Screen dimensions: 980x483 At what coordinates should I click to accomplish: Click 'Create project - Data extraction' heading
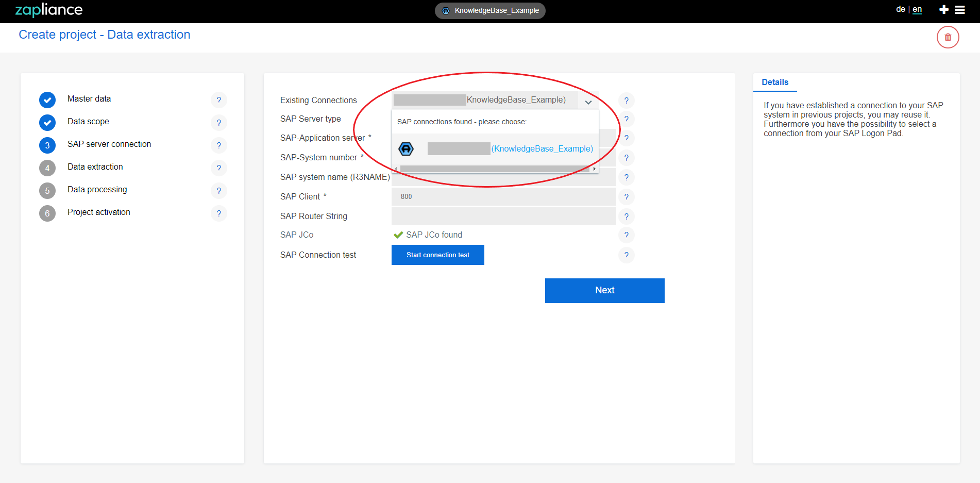(105, 35)
